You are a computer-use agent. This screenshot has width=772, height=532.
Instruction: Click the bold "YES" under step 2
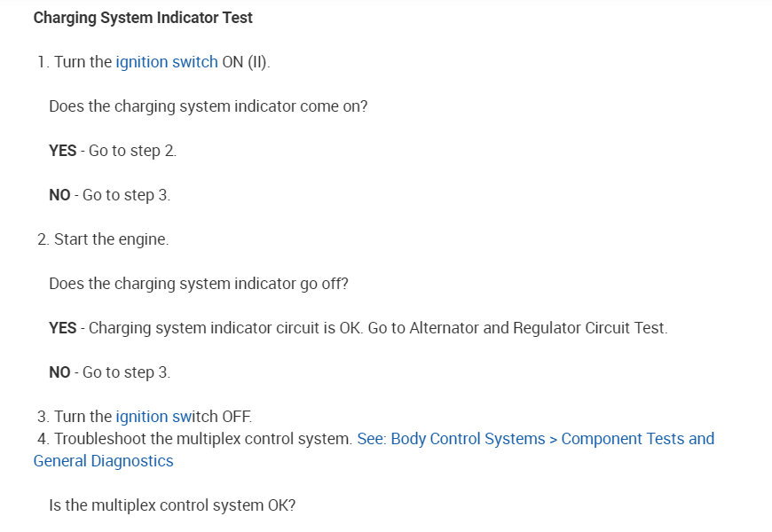(x=63, y=328)
